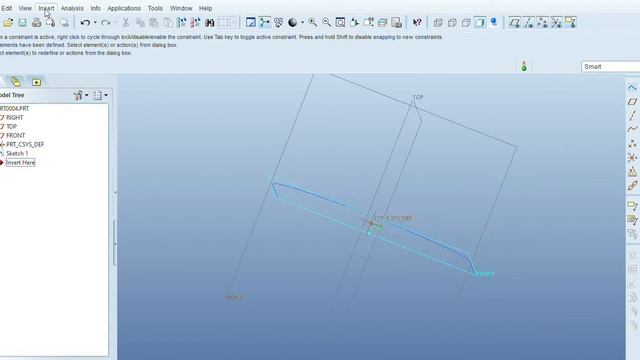Click the FRONT plane label in viewport

[485, 274]
